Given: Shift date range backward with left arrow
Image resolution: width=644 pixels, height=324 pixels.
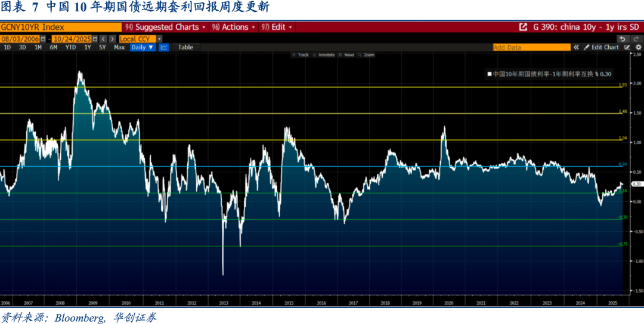Looking at the screenshot, I should click(x=103, y=39).
